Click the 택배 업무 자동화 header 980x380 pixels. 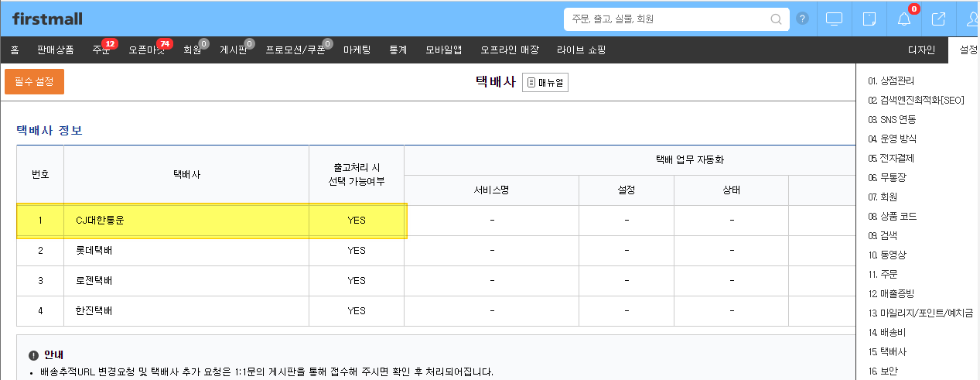click(x=689, y=160)
